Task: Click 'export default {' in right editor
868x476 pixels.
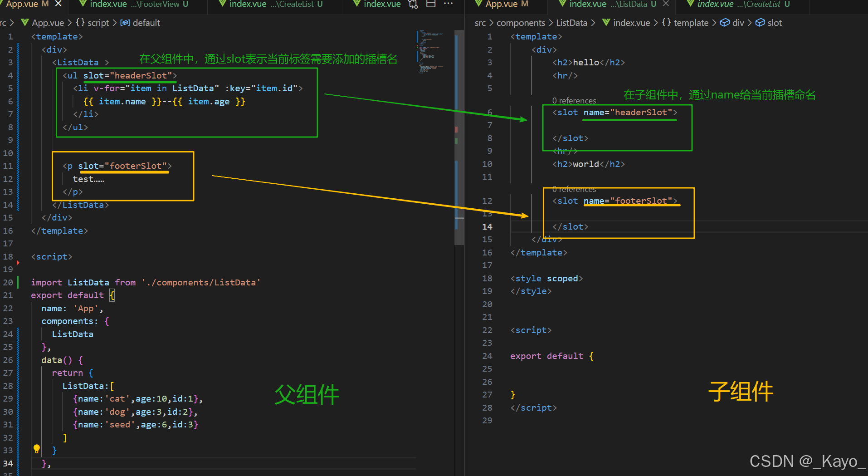Action: tap(552, 356)
